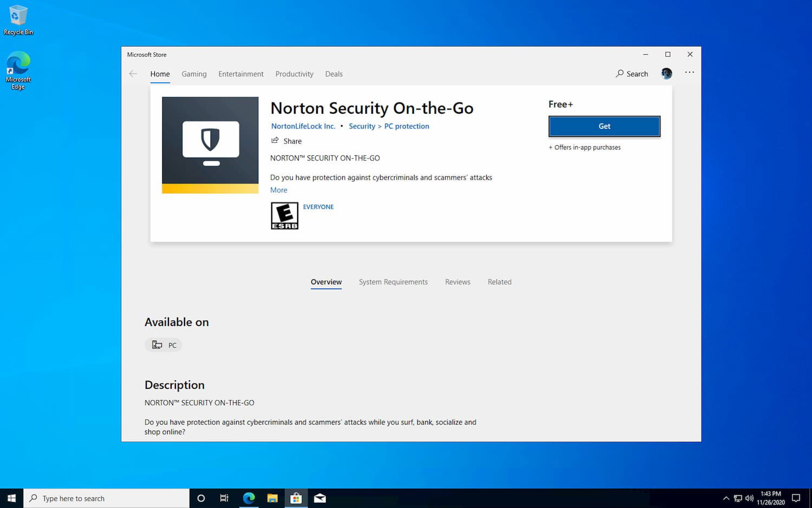Open the See more ellipsis menu
The image size is (812, 508).
[x=689, y=72]
